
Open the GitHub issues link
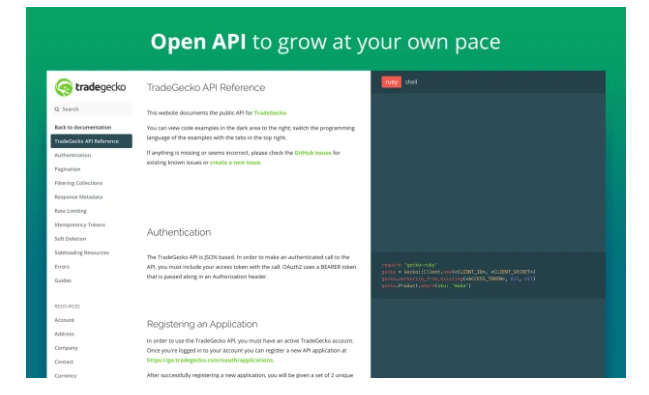click(x=313, y=153)
